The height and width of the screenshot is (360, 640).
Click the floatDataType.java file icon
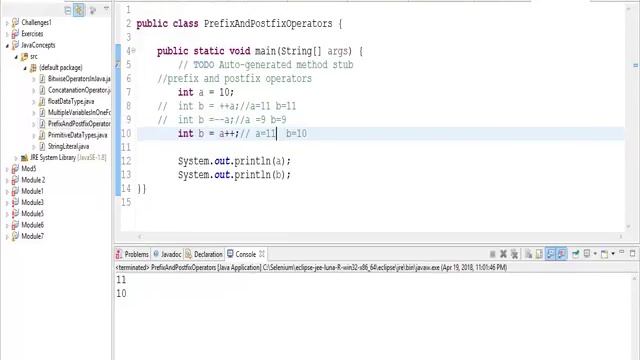pos(42,101)
